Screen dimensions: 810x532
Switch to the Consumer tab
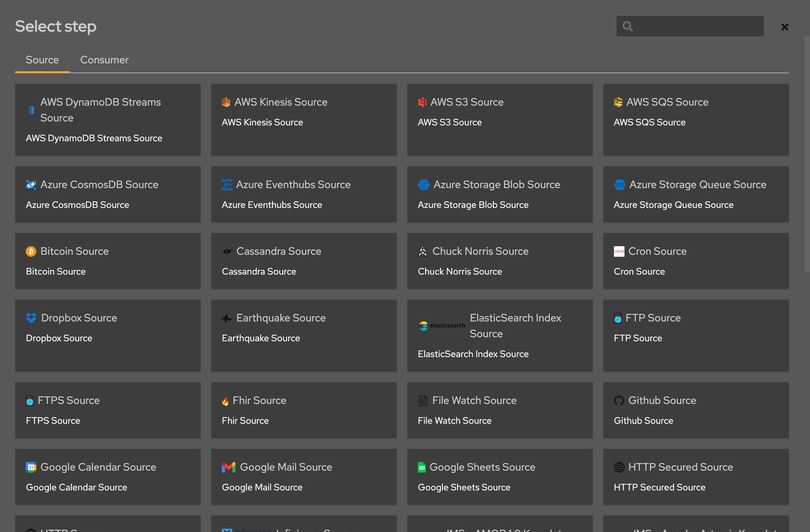click(105, 59)
